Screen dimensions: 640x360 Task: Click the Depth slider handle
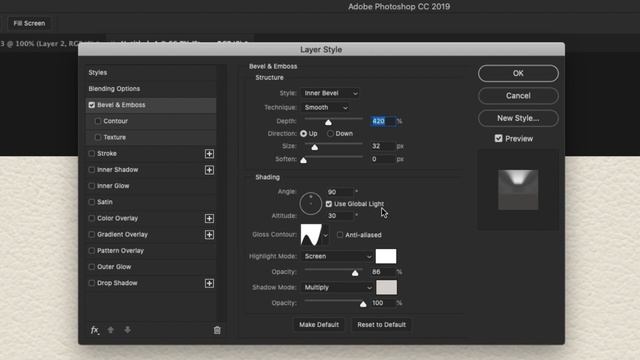pos(328,122)
